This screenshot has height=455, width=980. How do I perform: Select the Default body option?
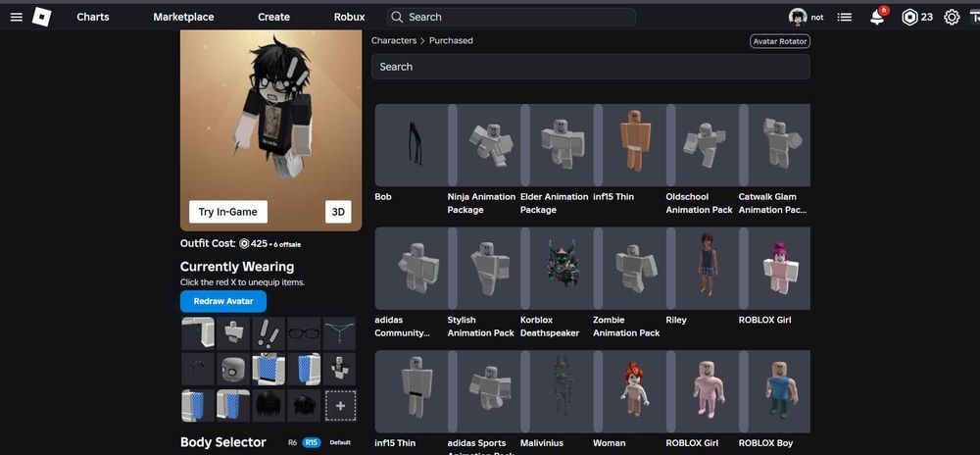pos(340,442)
